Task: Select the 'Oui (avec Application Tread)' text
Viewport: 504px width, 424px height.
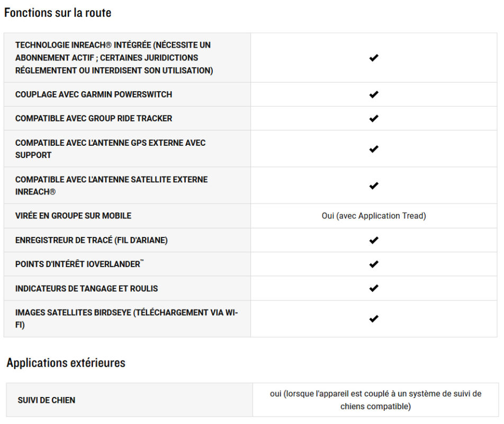Action: click(374, 216)
